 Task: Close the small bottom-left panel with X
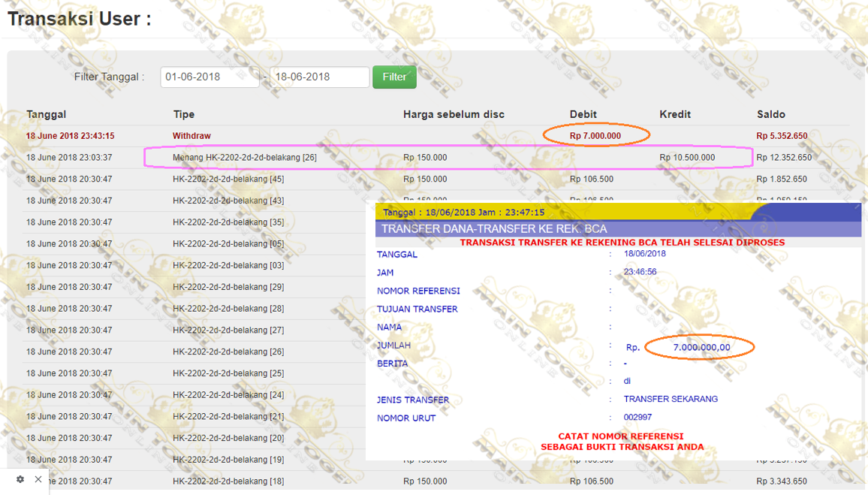point(38,479)
